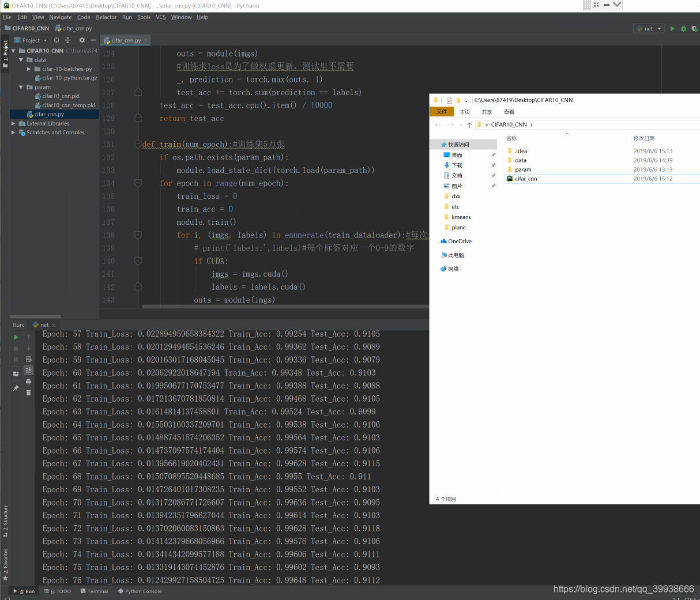Expand the cifar-10-batches-py folder
This screenshot has width=700, height=600.
pyautogui.click(x=29, y=69)
